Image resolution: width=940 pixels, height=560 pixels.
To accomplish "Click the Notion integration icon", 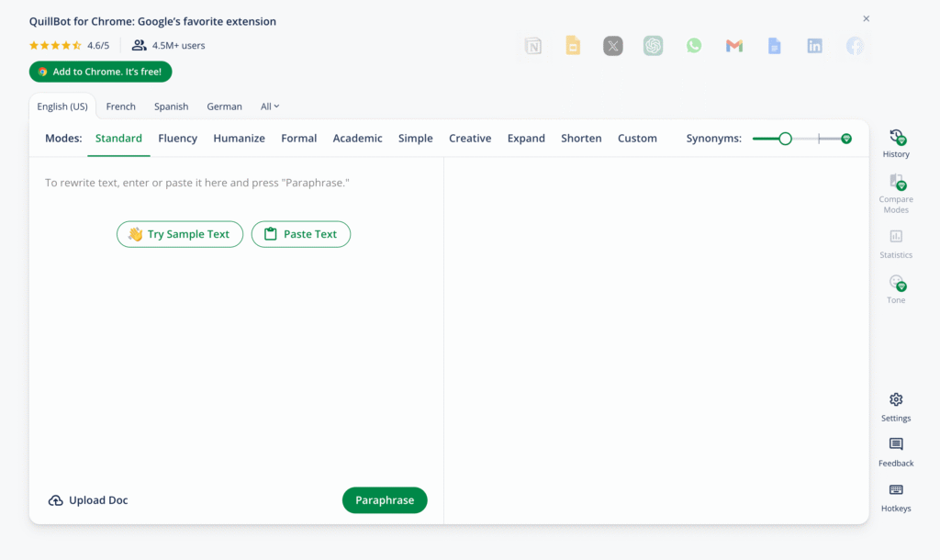I will click(533, 46).
